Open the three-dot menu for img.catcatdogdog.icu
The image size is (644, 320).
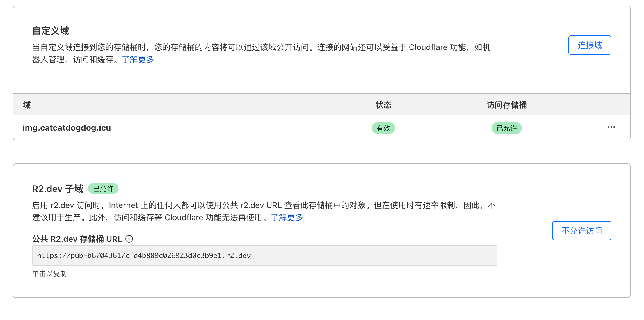pyautogui.click(x=611, y=127)
